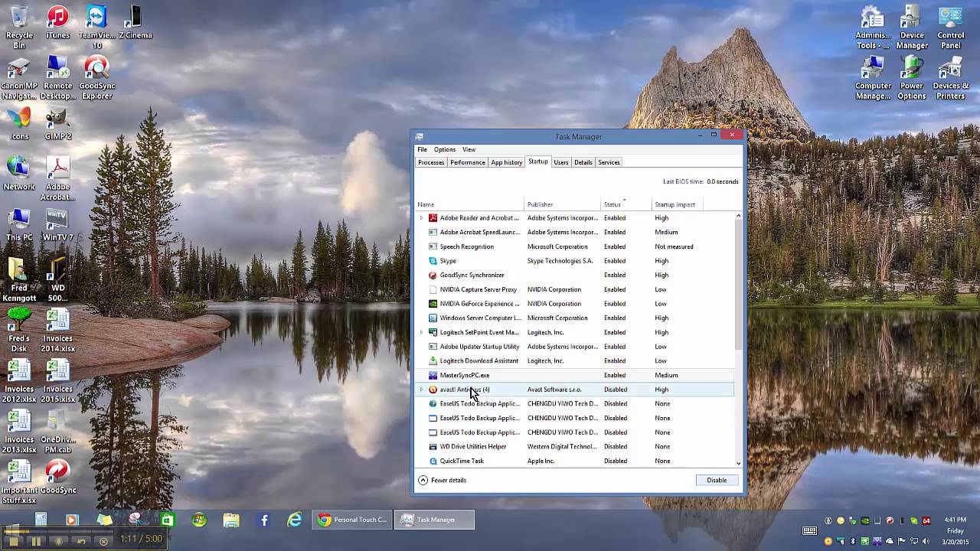Expand the Logitech SetPoint Event Manager group
Screen dimensions: 980x551
[x=421, y=332]
